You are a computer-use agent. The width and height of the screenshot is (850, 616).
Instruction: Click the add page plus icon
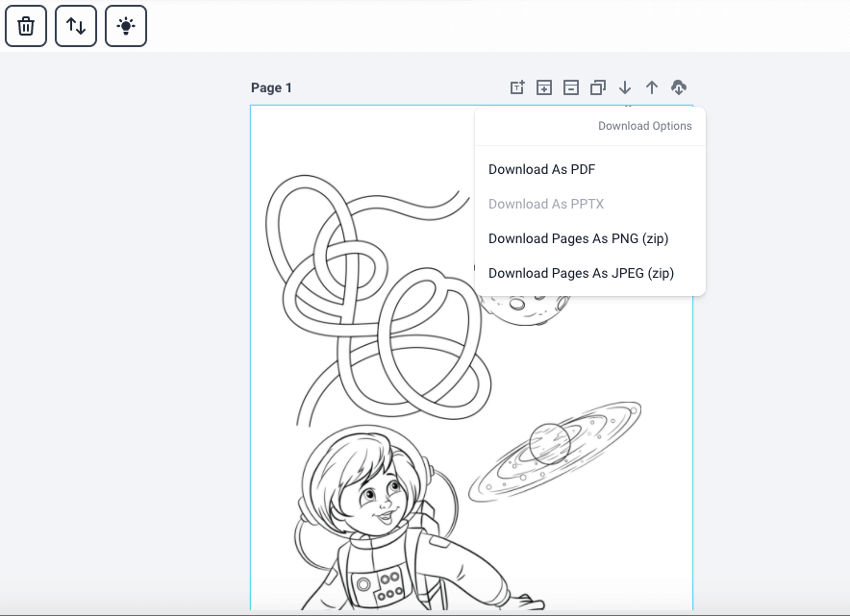[544, 87]
